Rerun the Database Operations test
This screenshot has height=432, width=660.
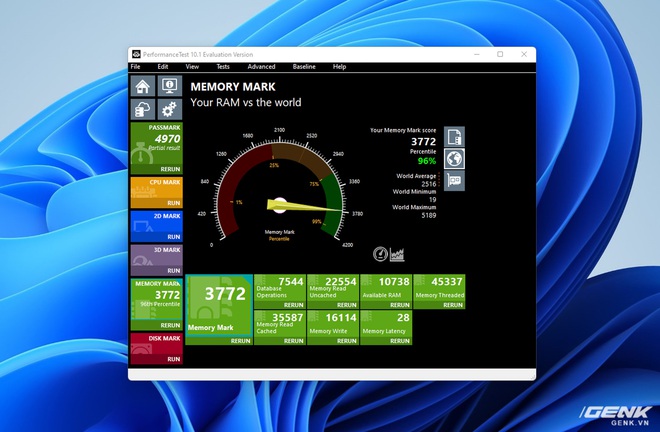pyautogui.click(x=293, y=305)
